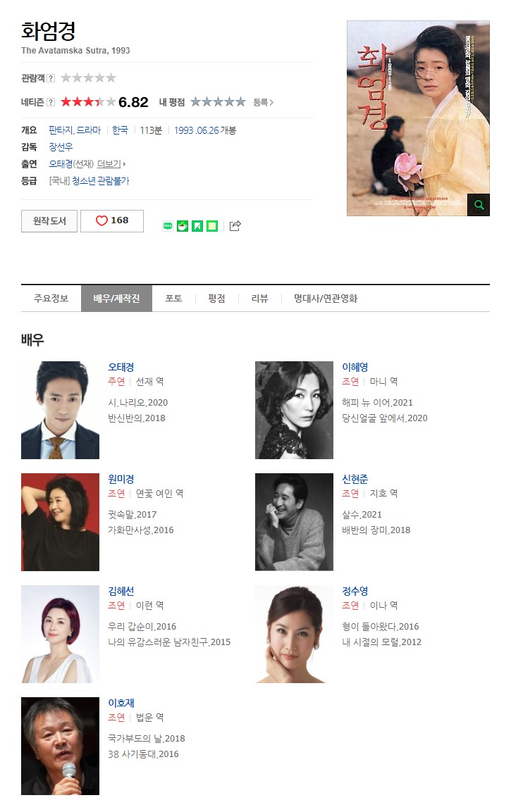Open director 장선우 link
The height and width of the screenshot is (812, 523).
click(x=61, y=147)
